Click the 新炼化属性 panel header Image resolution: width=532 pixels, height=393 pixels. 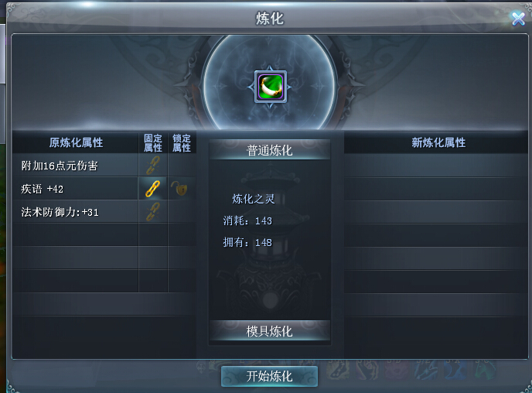pos(438,142)
